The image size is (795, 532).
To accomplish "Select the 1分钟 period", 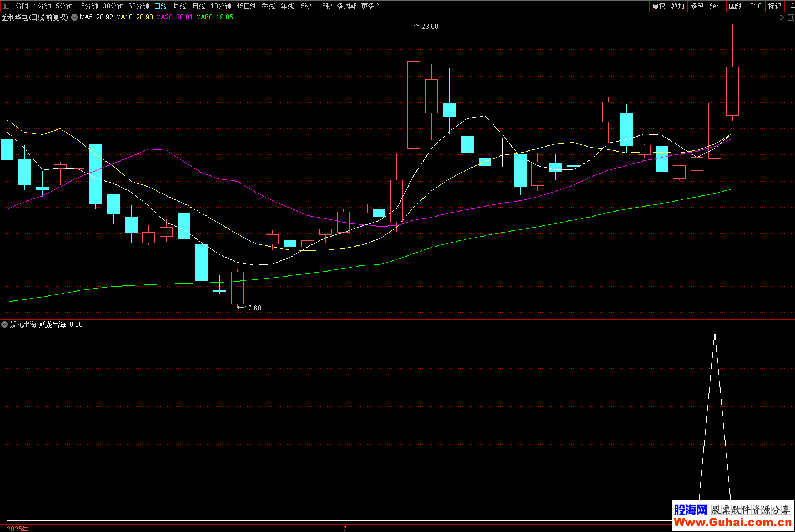I will click(42, 6).
